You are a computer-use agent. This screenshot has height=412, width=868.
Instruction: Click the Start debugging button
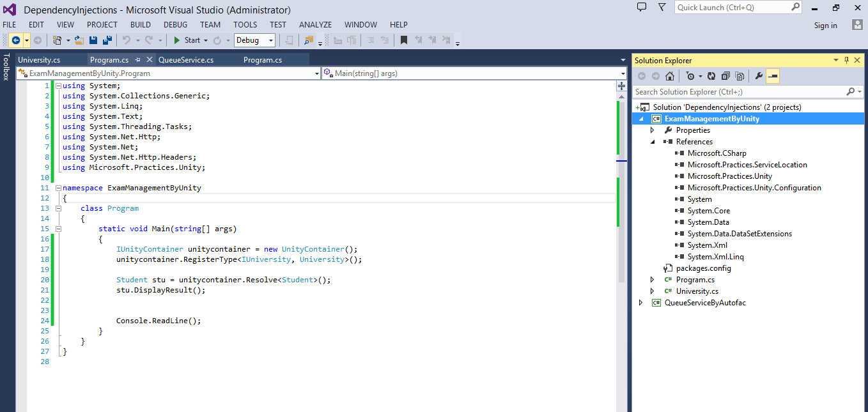pyautogui.click(x=187, y=40)
